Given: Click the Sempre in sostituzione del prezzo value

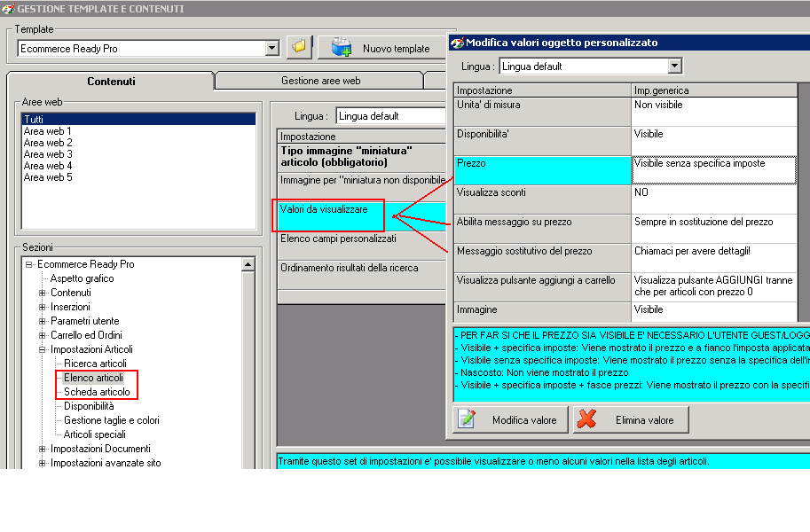Looking at the screenshot, I should (714, 229).
